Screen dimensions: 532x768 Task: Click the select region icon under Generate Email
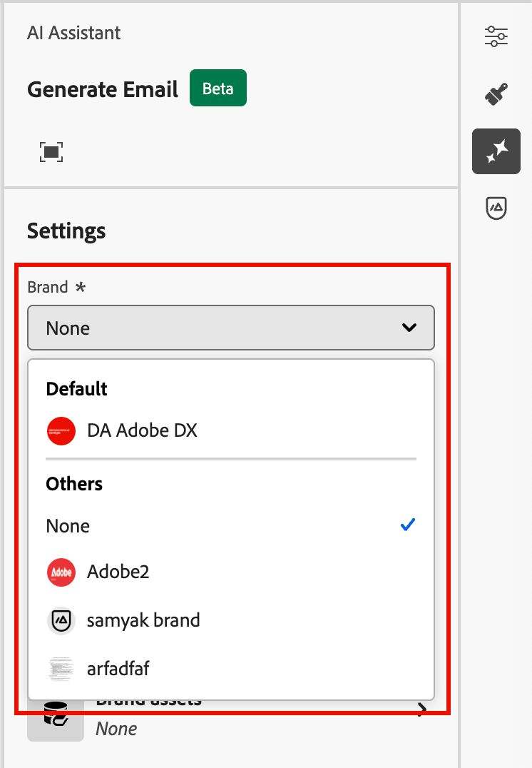51,151
